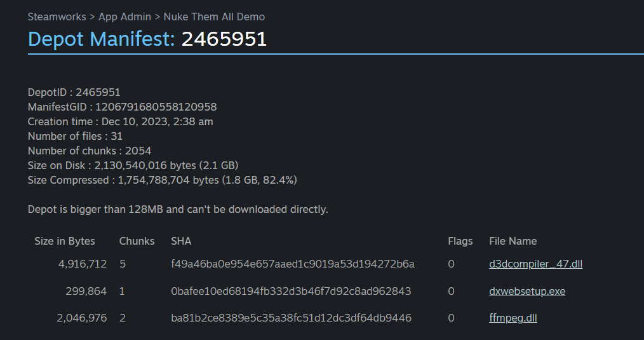The image size is (644, 340).
Task: Select the Size on Disk 2,130,540,016 bytes line
Action: 133,165
